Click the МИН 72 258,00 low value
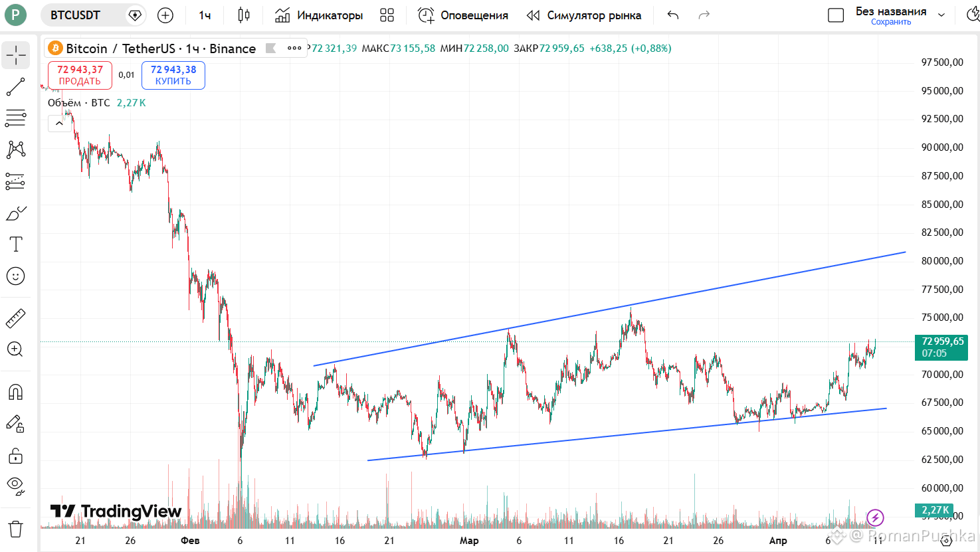 [x=474, y=48]
